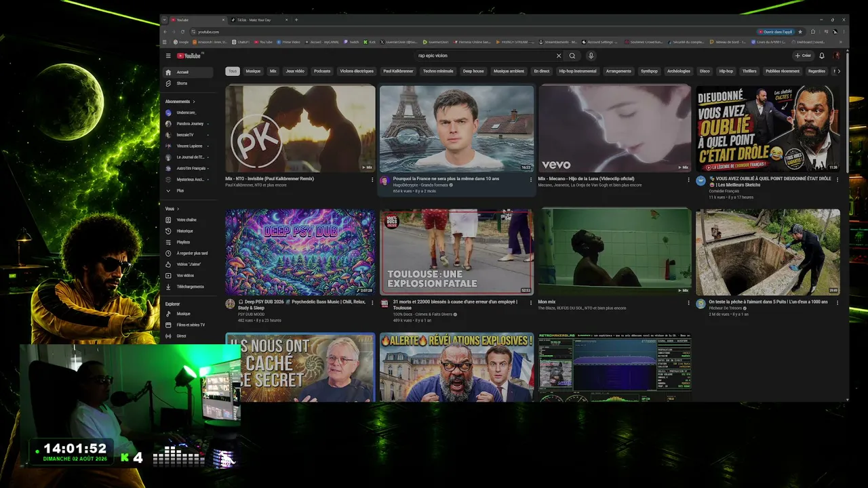Open the Prime Video bookmark
This screenshot has width=868, height=488.
coord(289,42)
